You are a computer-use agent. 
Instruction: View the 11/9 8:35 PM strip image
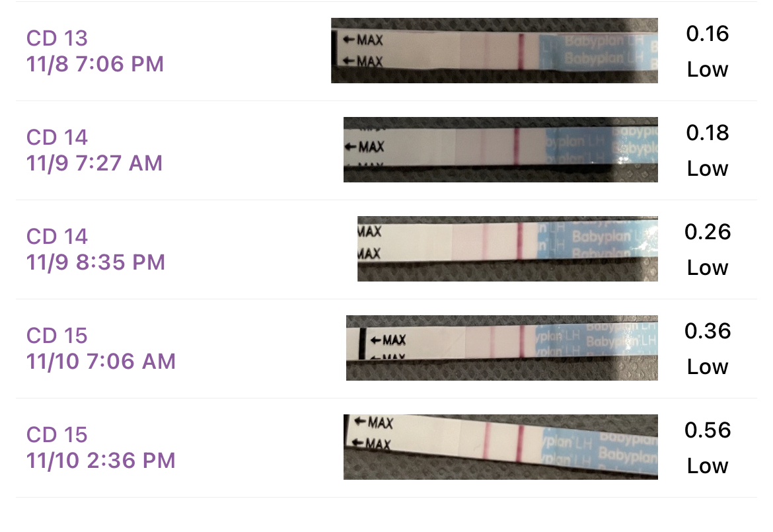point(507,248)
